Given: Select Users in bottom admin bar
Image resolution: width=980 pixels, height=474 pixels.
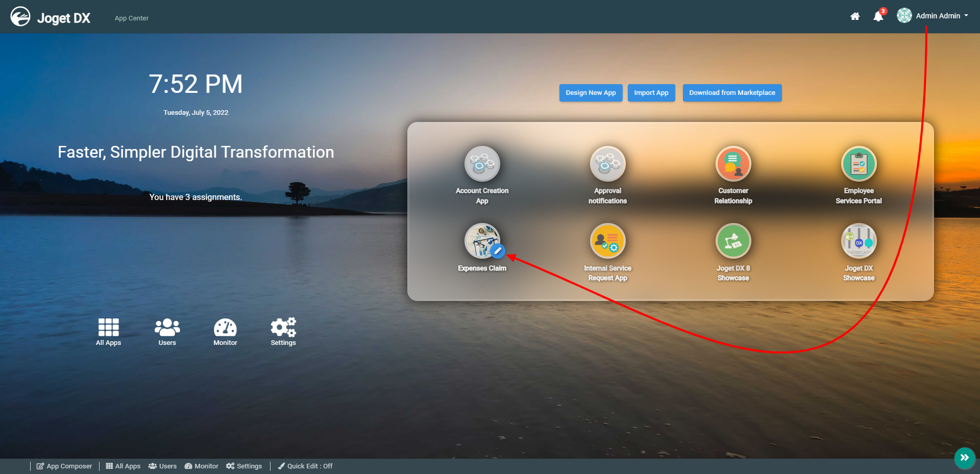Looking at the screenshot, I should (162, 466).
